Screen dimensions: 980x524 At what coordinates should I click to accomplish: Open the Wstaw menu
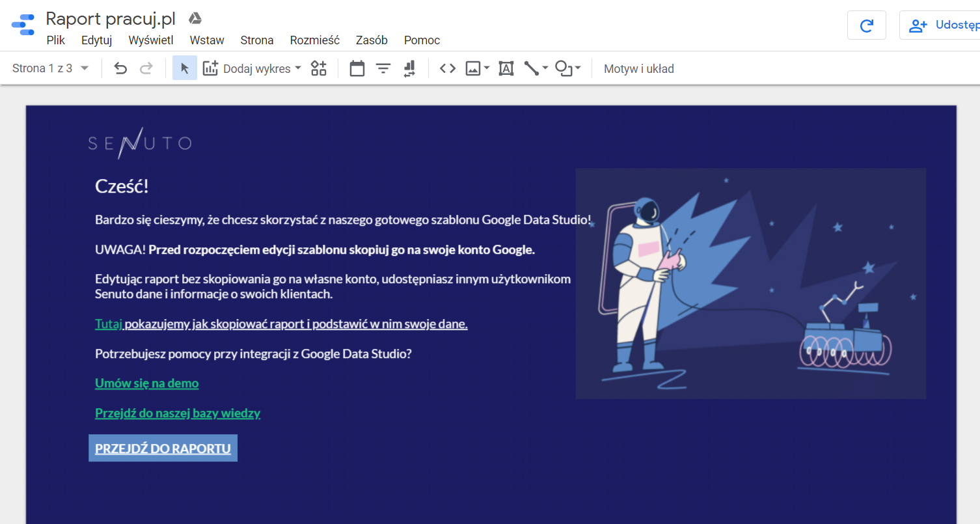207,40
